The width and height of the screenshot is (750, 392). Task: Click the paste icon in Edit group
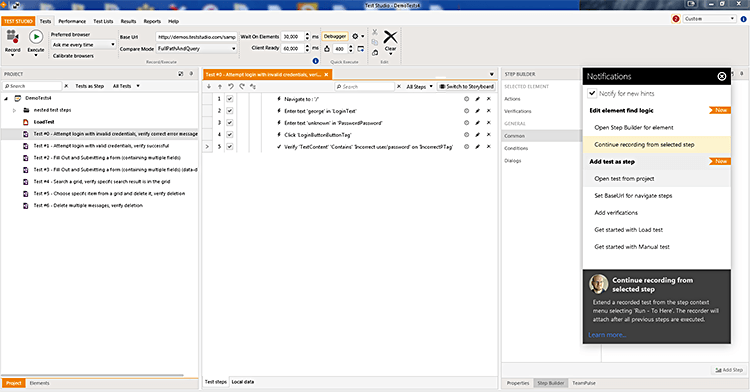375,52
